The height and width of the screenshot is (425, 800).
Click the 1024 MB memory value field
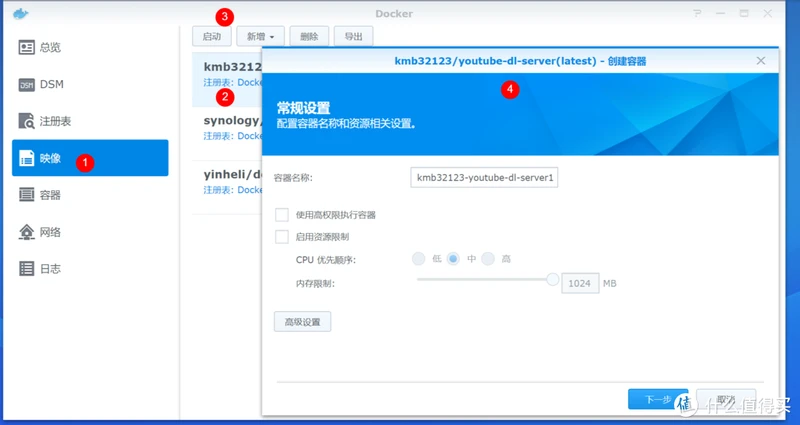[x=580, y=283]
